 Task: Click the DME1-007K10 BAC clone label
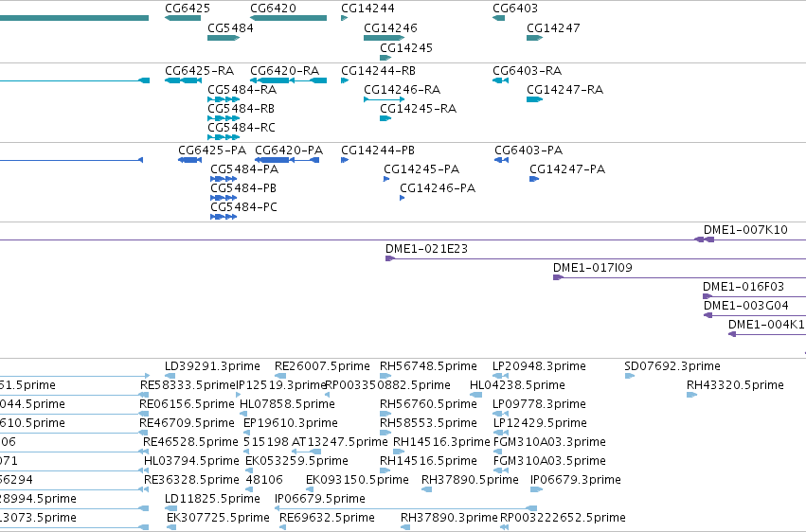pyautogui.click(x=745, y=230)
